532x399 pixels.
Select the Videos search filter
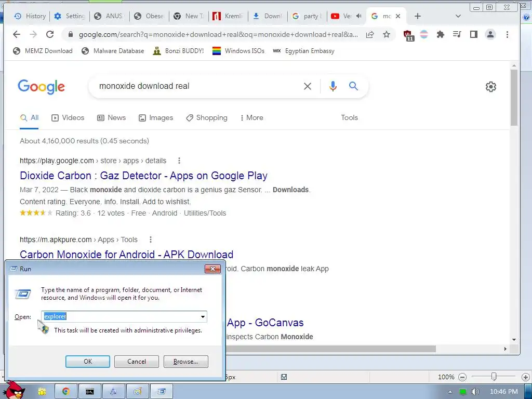coord(68,118)
